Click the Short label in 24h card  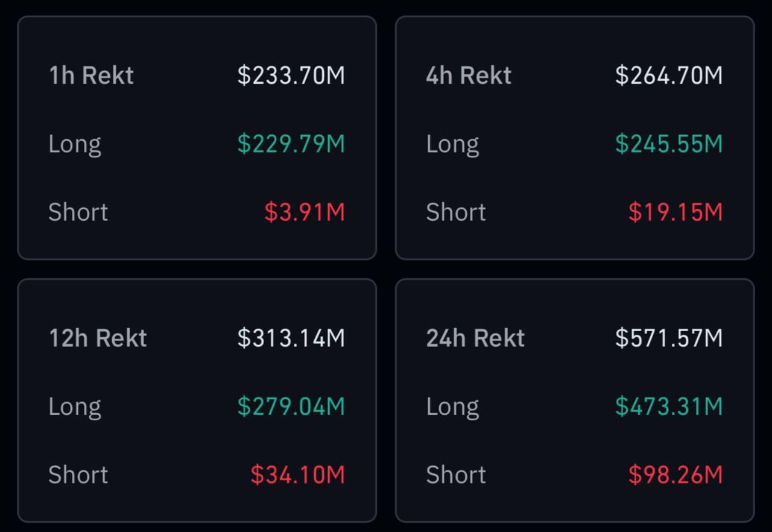click(x=456, y=475)
